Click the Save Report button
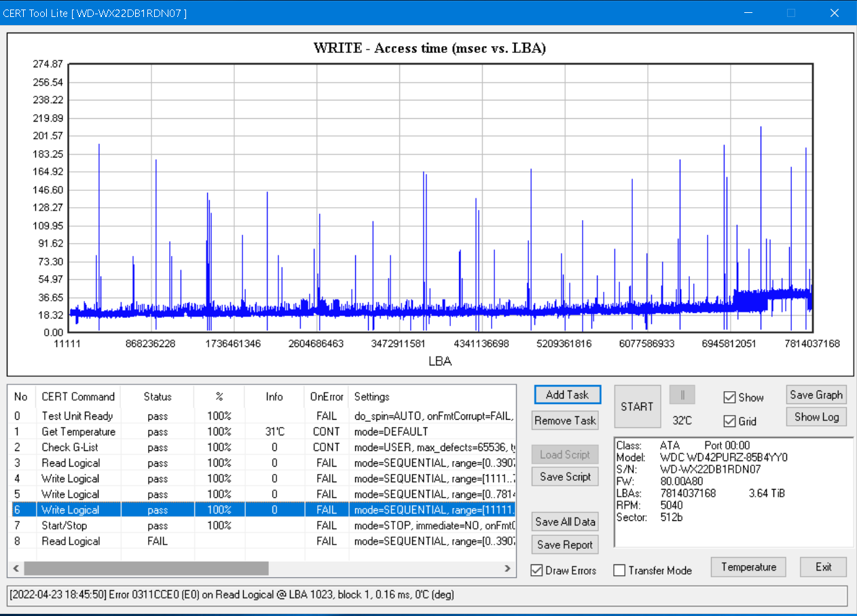This screenshot has width=857, height=616. point(565,545)
